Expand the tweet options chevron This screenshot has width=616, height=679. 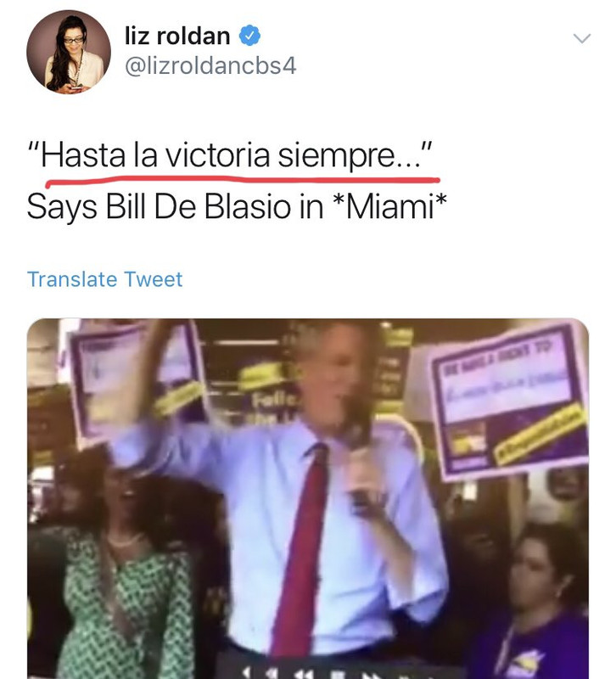click(582, 38)
